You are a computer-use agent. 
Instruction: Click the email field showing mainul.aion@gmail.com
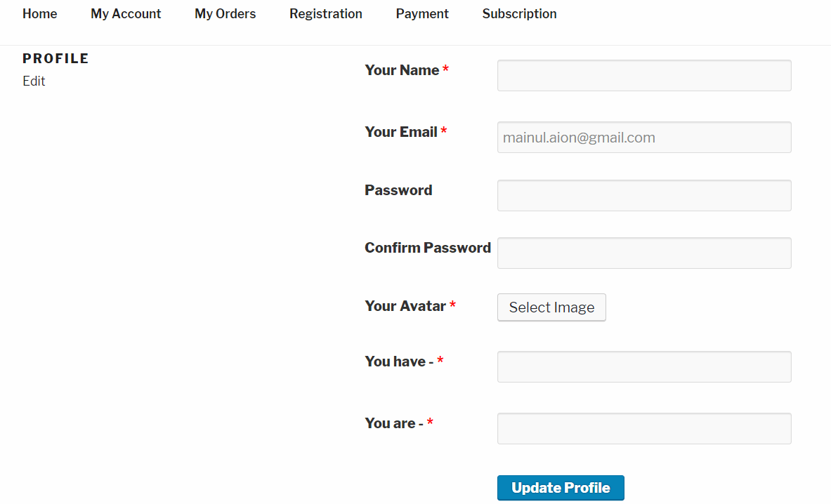point(644,137)
